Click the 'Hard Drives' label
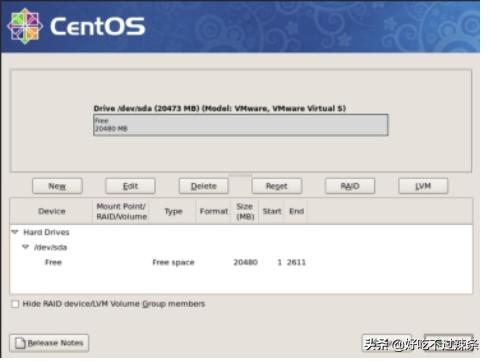Screen dimensions: 489x361 coord(46,232)
